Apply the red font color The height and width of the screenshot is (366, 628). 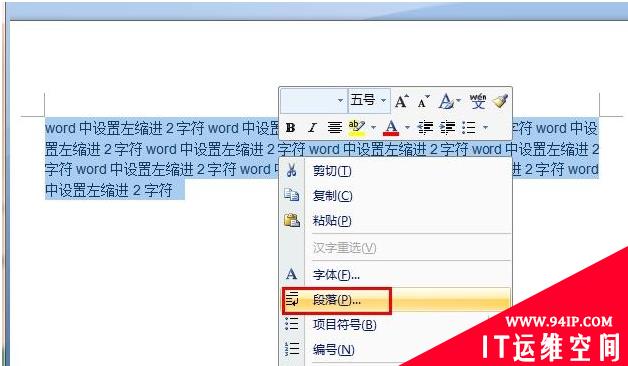click(x=391, y=128)
